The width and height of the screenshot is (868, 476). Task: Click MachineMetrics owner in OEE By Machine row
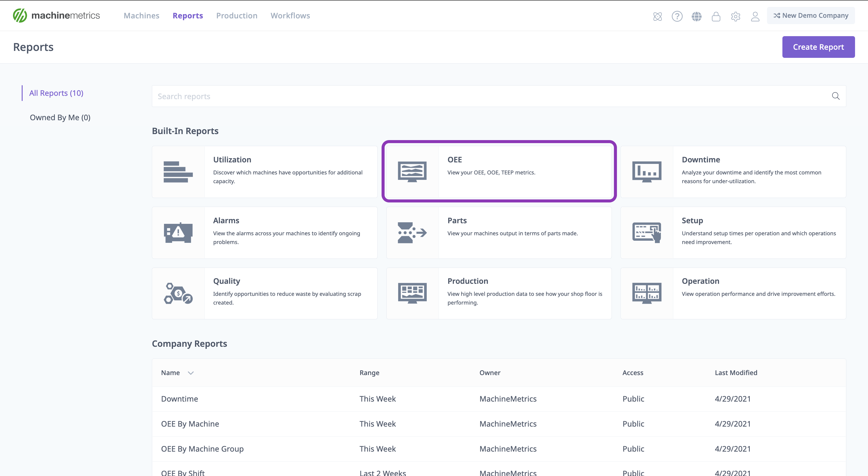508,424
